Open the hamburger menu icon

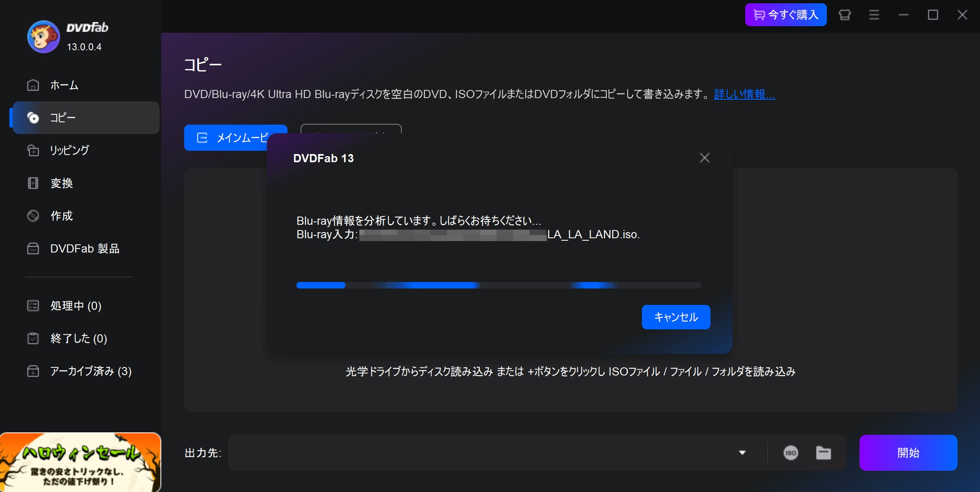(x=874, y=15)
